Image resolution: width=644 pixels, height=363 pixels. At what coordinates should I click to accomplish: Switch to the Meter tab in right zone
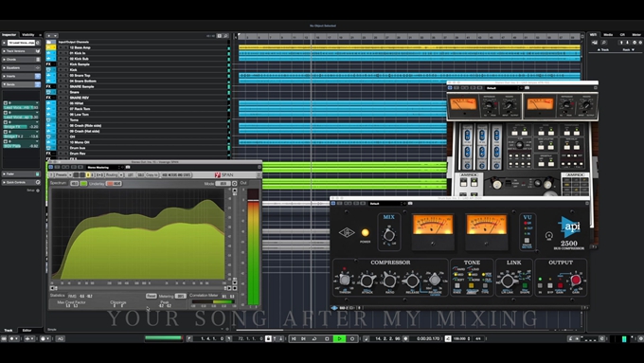coord(636,35)
